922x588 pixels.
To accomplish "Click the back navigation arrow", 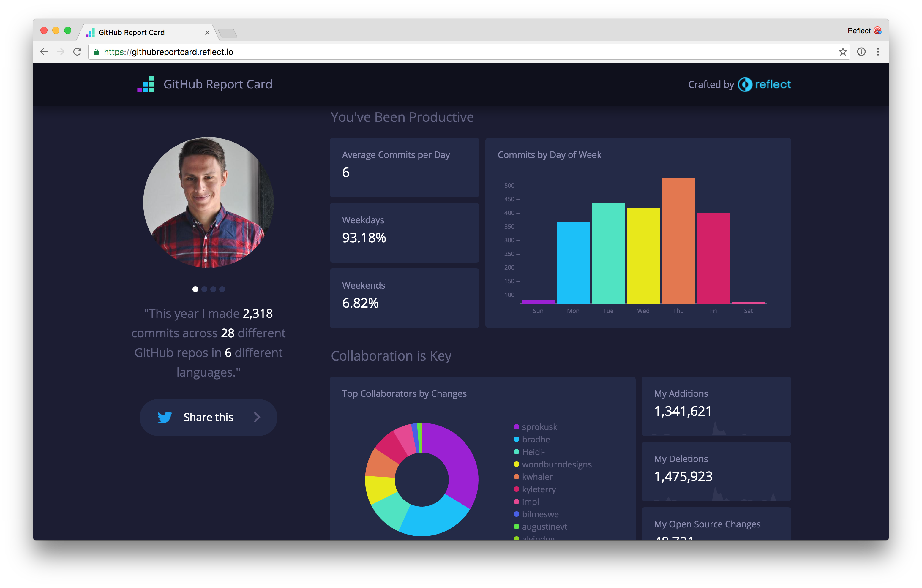I will tap(44, 52).
